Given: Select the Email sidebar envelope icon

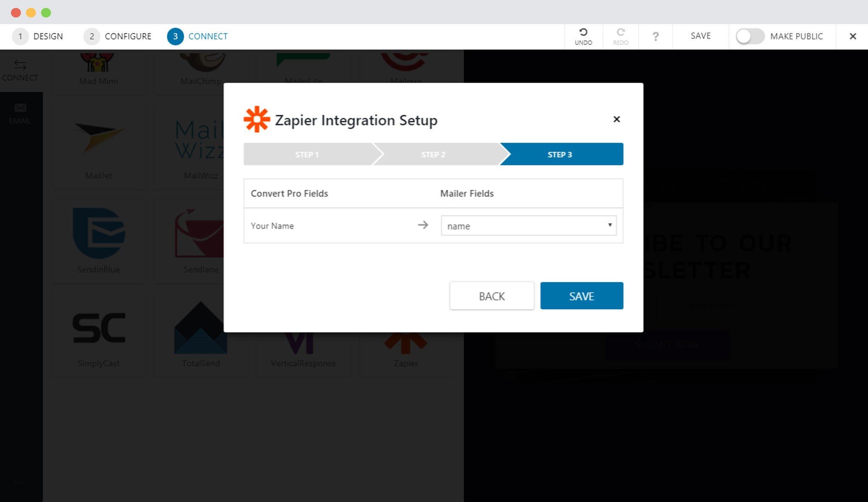Looking at the screenshot, I should (20, 108).
